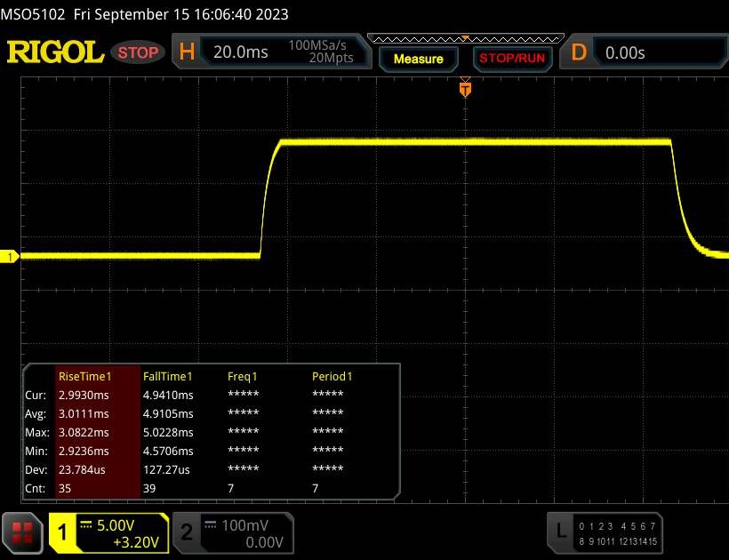Select the channel 1 ground level marker
Viewport: 729px width, 560px height.
tap(9, 257)
